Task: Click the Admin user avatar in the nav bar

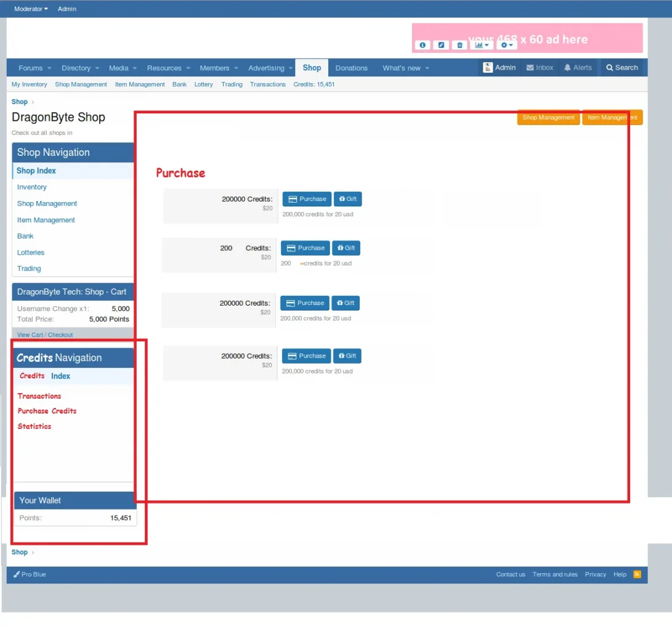Action: click(x=487, y=68)
